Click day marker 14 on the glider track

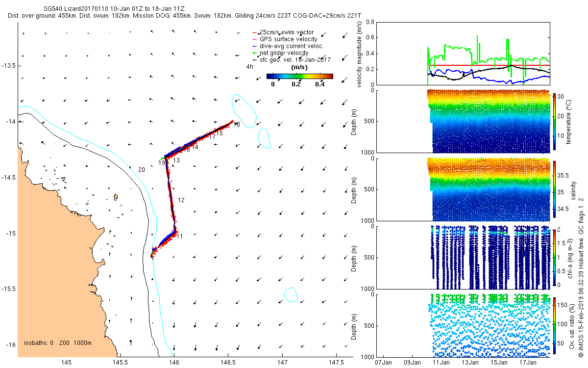coord(195,147)
